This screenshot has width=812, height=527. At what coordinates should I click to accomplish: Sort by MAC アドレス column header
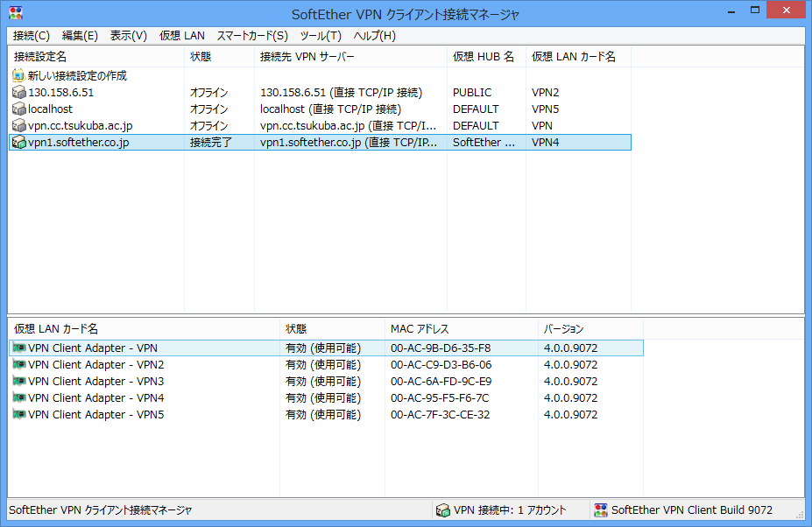tap(462, 329)
